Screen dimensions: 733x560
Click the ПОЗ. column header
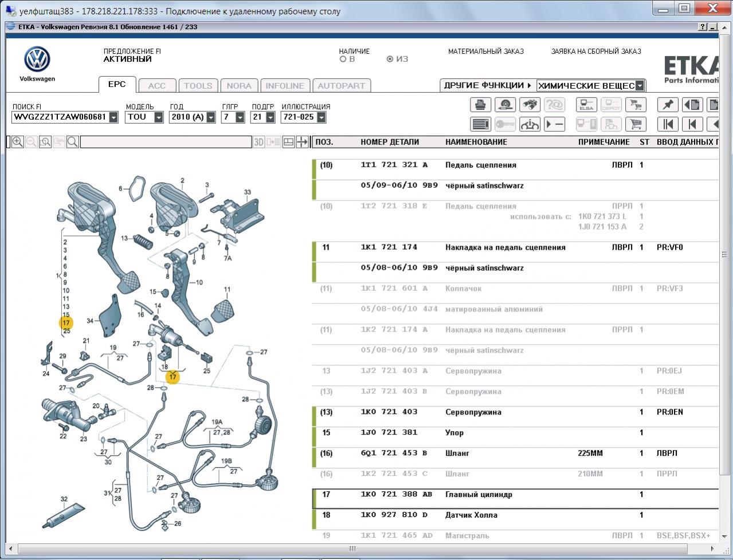click(324, 142)
